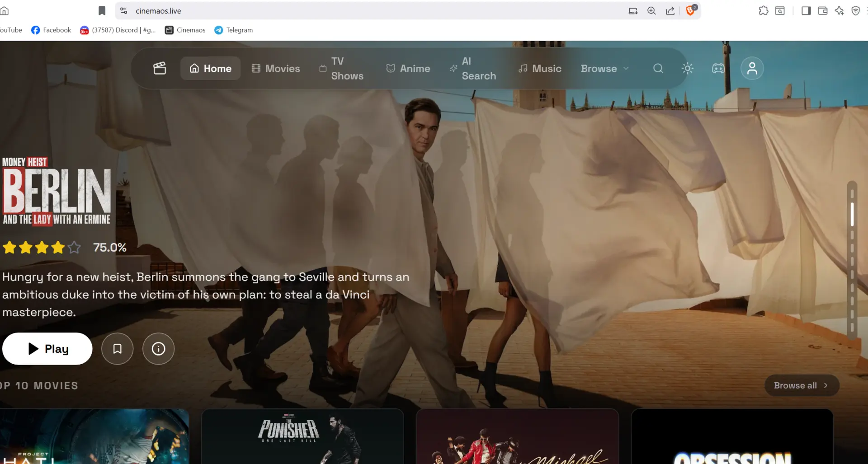Show more info about Berlin
The image size is (868, 464).
[158, 349]
